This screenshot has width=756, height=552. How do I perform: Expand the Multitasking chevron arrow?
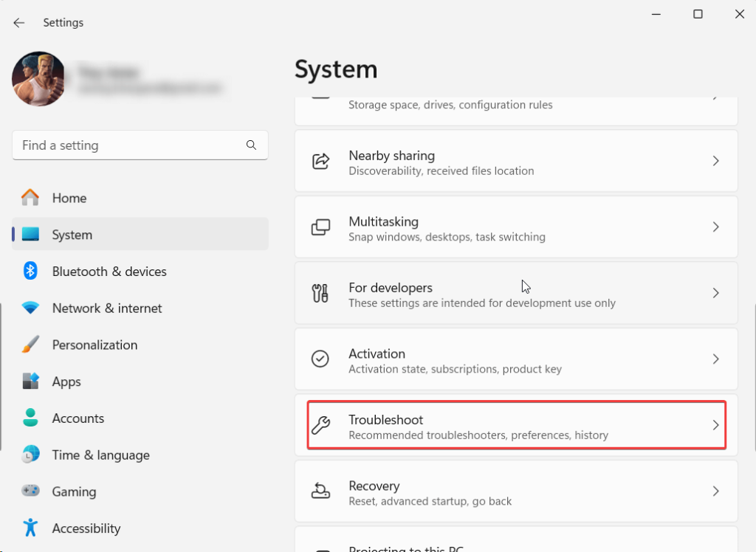(715, 227)
